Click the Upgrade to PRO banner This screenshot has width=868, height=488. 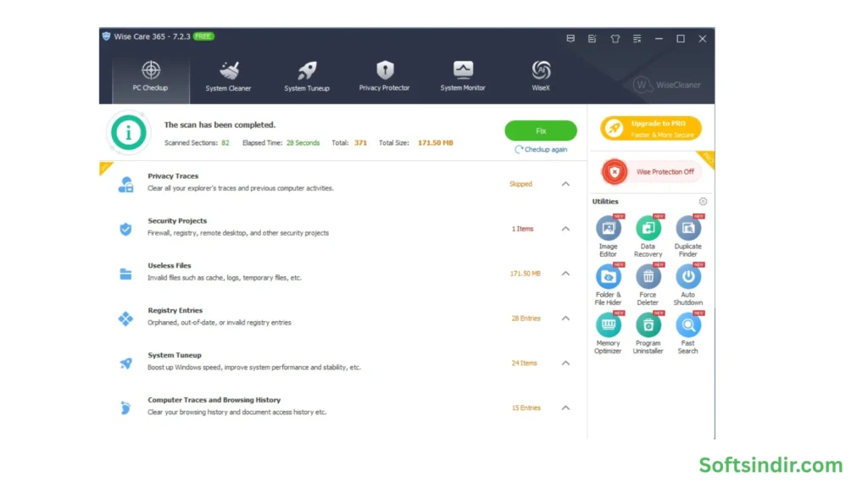pyautogui.click(x=651, y=129)
